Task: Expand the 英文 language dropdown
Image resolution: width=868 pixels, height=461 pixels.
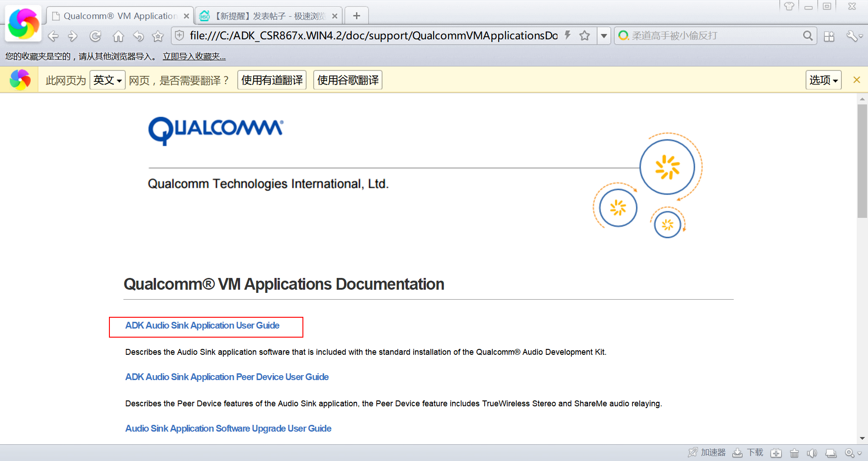Action: tap(108, 80)
